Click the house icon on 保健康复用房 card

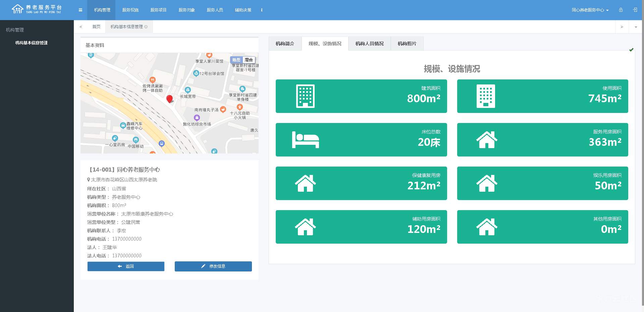click(x=305, y=183)
